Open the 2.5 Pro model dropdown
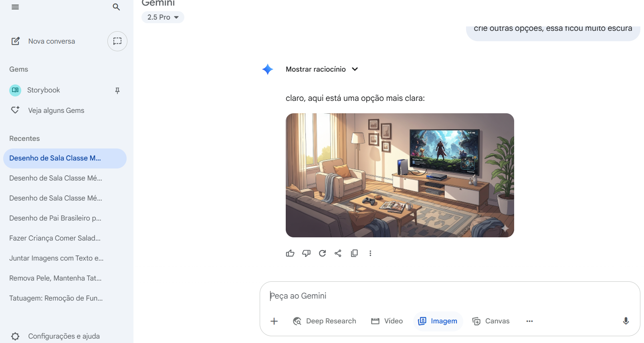 pyautogui.click(x=163, y=17)
